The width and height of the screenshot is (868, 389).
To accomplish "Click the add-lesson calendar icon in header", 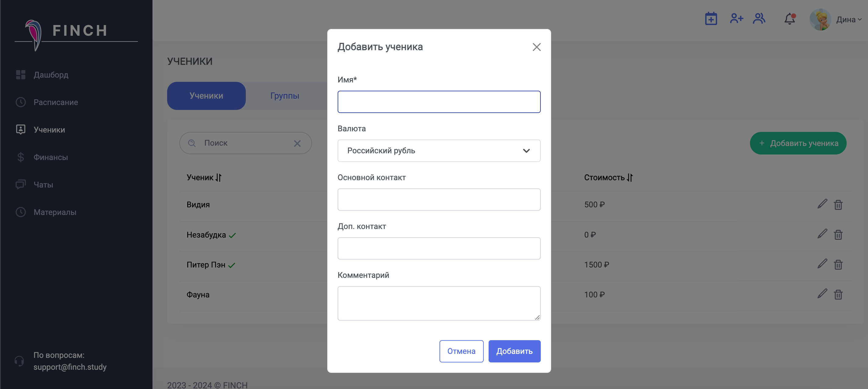I will (711, 19).
